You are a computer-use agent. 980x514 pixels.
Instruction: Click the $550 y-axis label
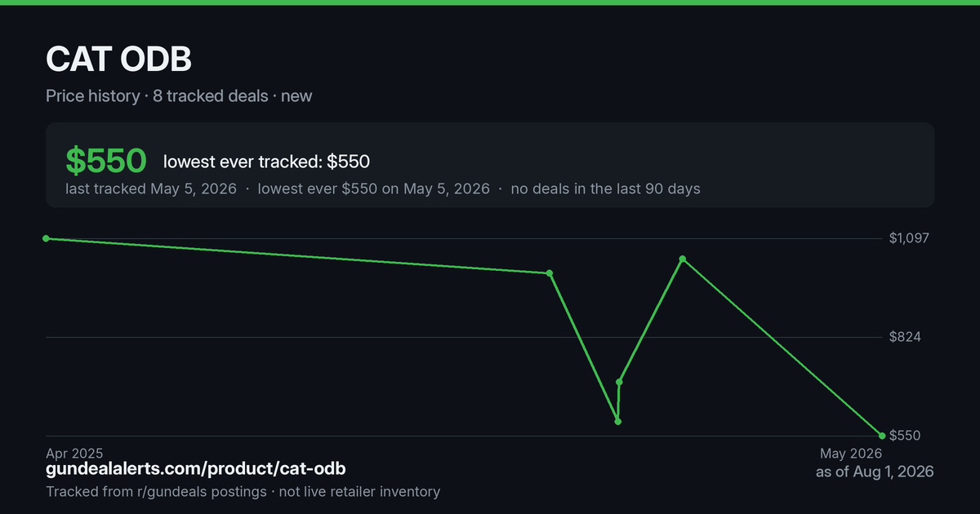pyautogui.click(x=905, y=436)
